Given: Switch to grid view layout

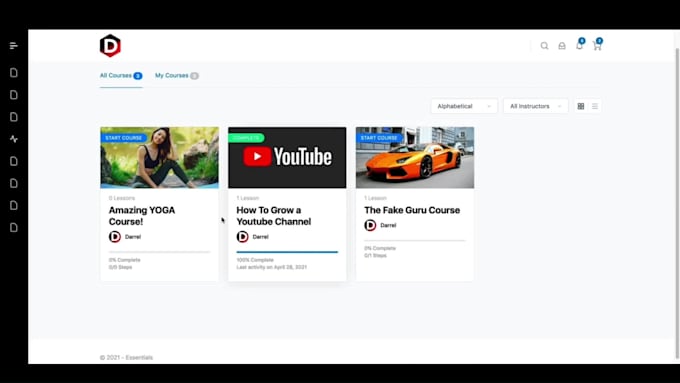Looking at the screenshot, I should tap(581, 106).
